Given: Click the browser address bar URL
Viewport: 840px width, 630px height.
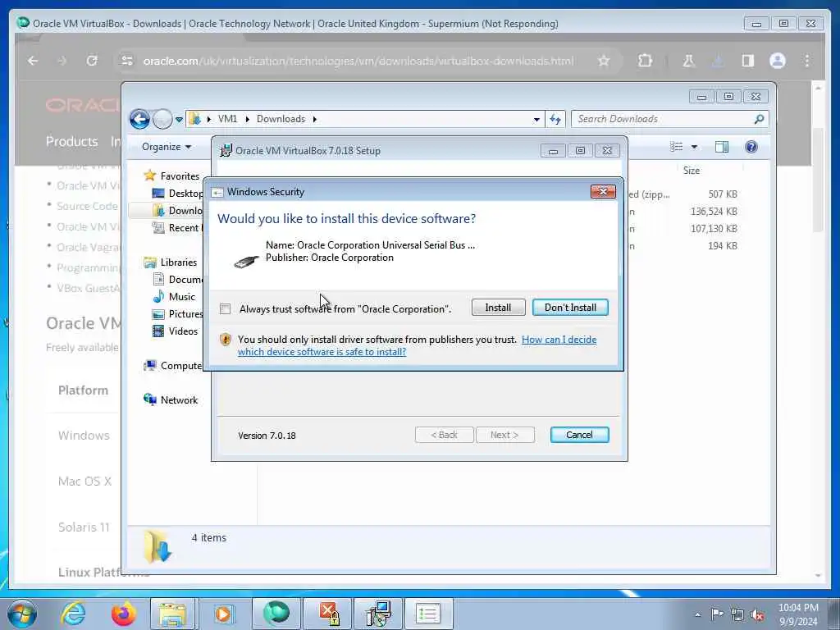Looking at the screenshot, I should 358,61.
